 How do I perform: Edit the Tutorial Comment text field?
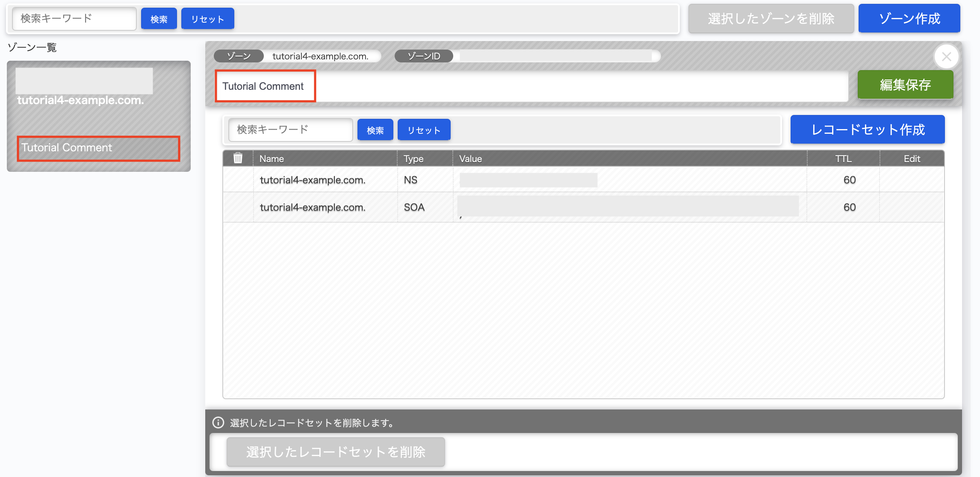click(530, 86)
